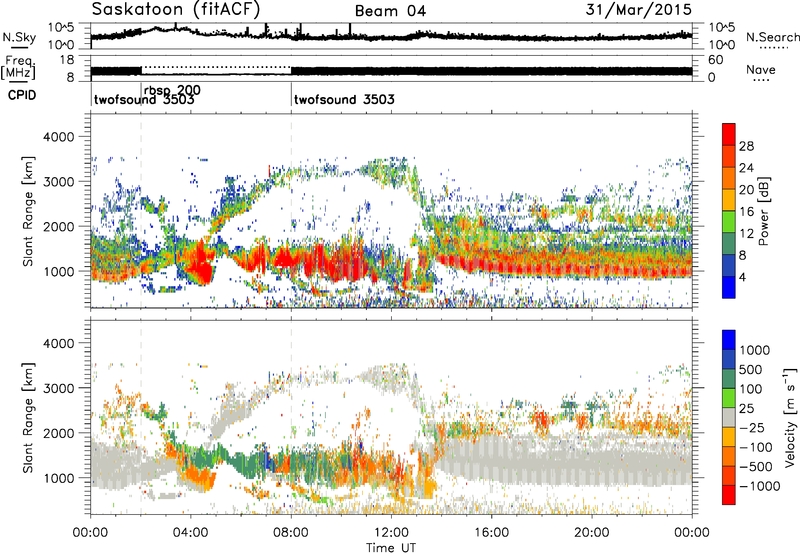Click the 'CPID' row label
The width and height of the screenshot is (800, 554).
click(22, 95)
